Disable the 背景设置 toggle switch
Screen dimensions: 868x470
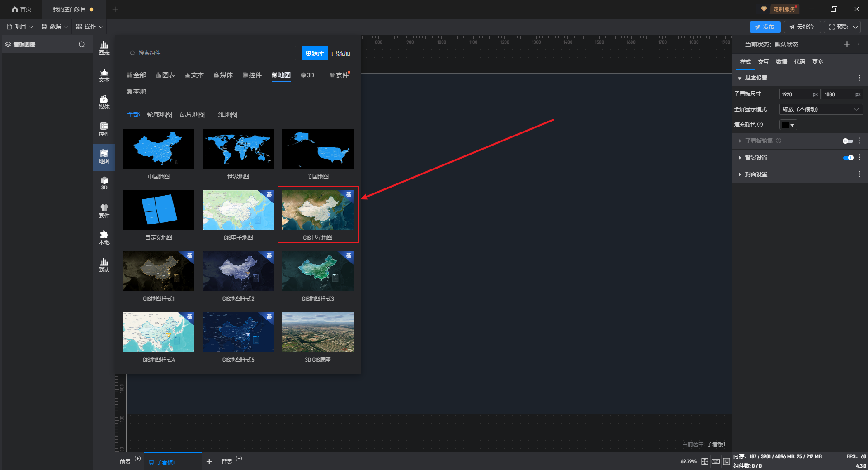[848, 158]
